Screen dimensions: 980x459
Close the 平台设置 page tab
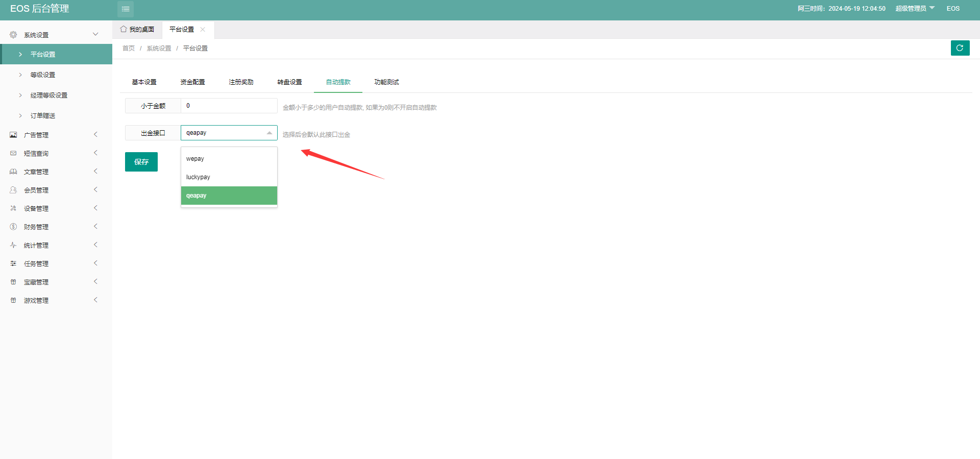[x=203, y=30]
